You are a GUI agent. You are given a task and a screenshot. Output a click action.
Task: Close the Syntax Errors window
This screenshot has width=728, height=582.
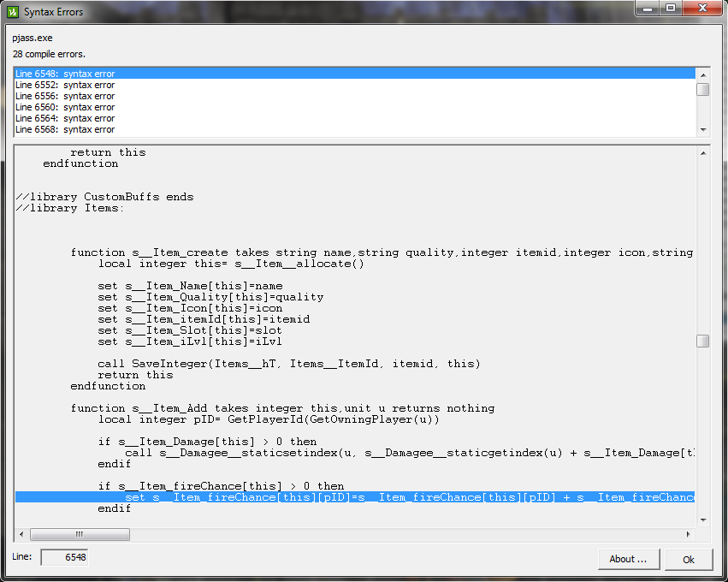[x=702, y=9]
